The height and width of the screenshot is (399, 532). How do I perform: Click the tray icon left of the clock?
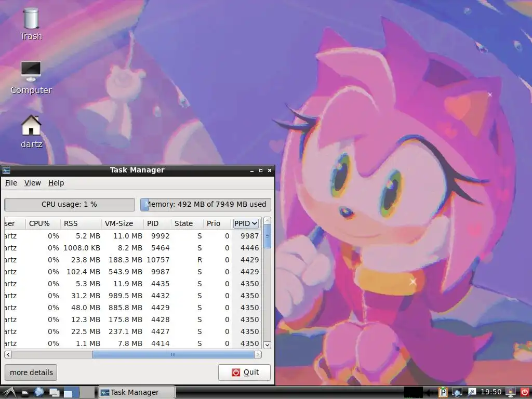click(x=472, y=393)
